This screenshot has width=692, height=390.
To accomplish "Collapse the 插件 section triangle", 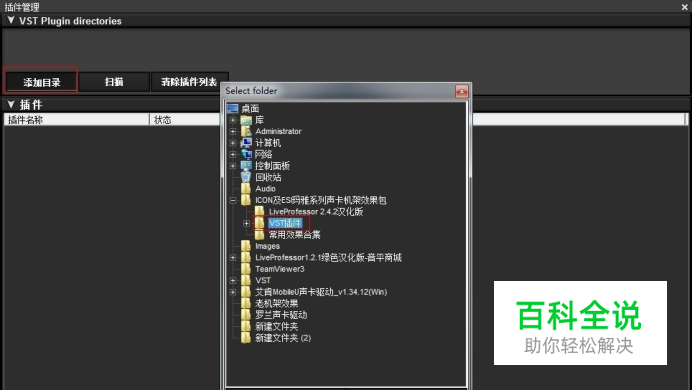I will 11,105.
